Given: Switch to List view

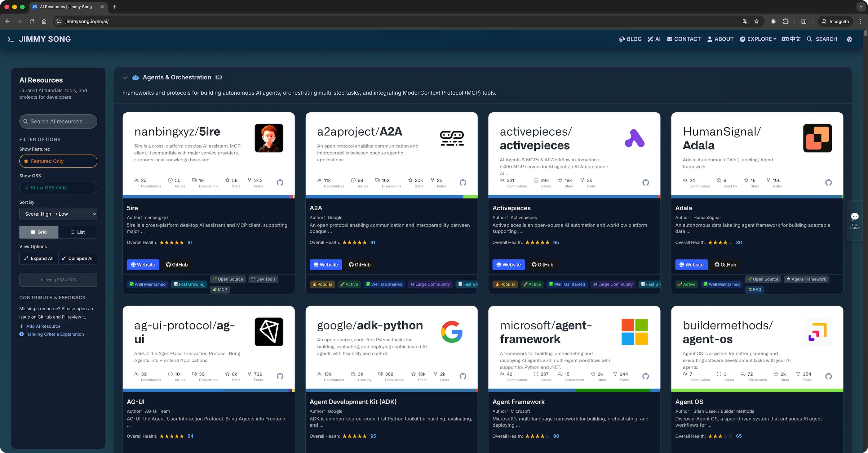Looking at the screenshot, I should (x=77, y=232).
